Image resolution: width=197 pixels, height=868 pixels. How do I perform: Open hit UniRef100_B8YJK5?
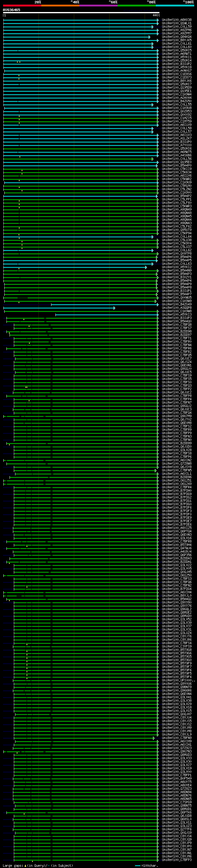click(177, 40)
